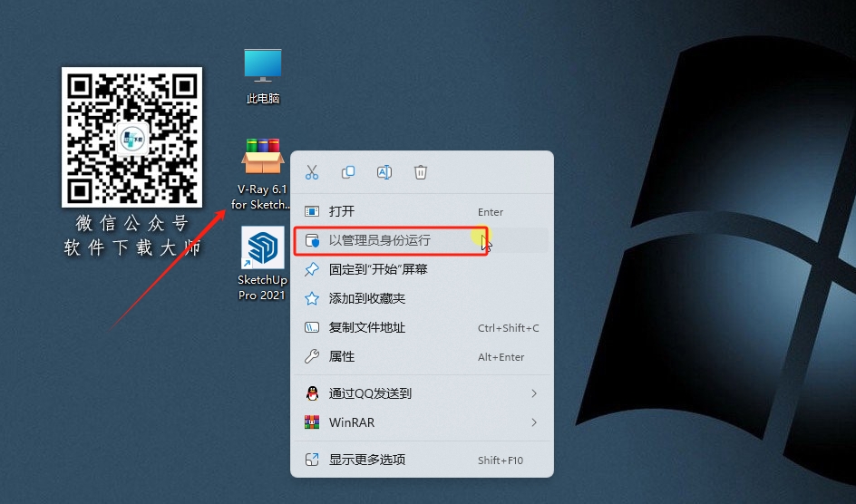856x504 pixels.
Task: Click the WinRAR books icon in menu
Action: [x=312, y=422]
